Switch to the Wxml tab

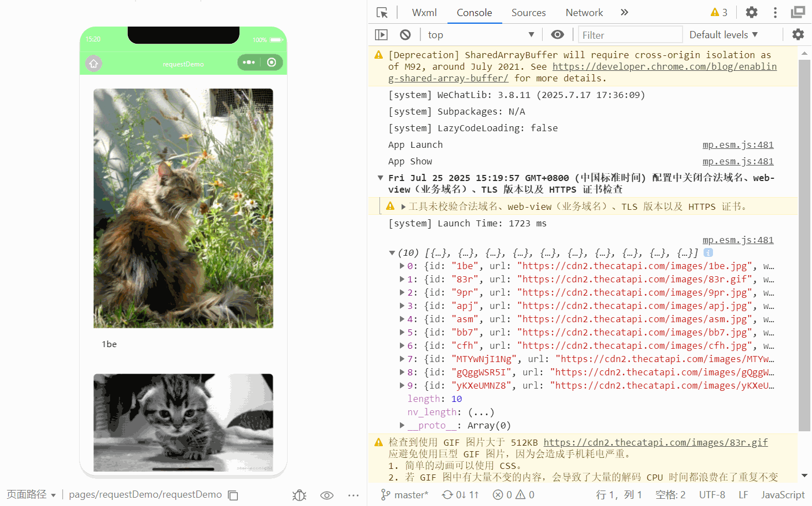pos(424,12)
